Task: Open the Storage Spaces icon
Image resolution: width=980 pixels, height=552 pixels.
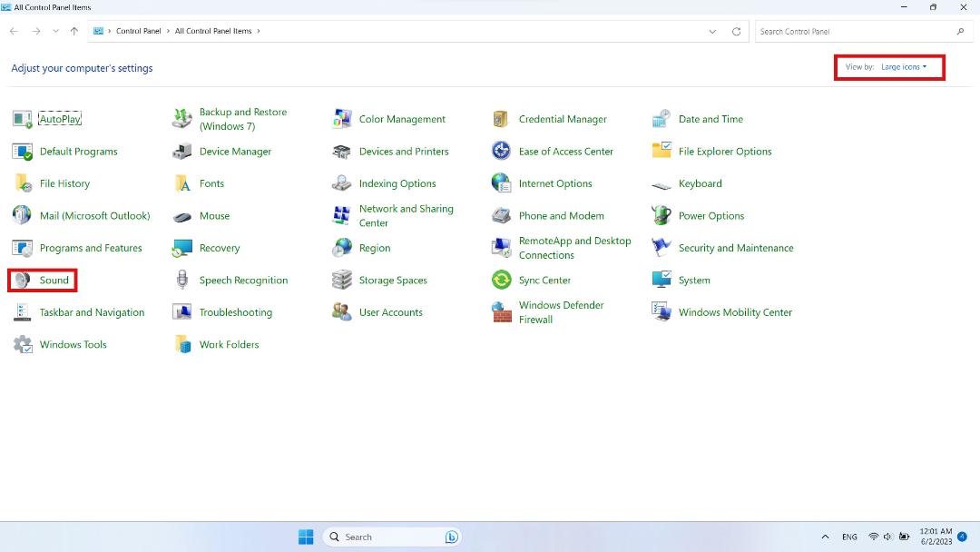Action: 342,280
